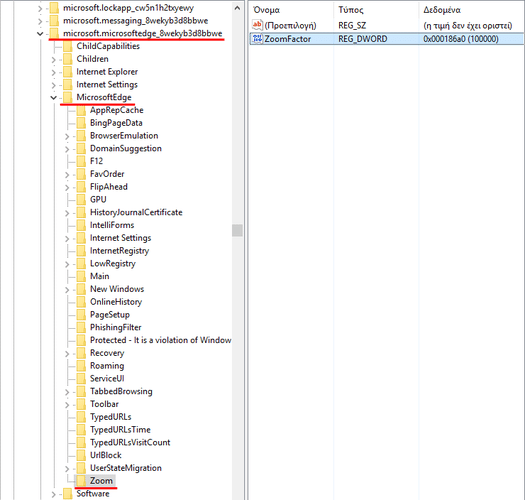Click the ServiceUI folder icon

click(x=81, y=378)
